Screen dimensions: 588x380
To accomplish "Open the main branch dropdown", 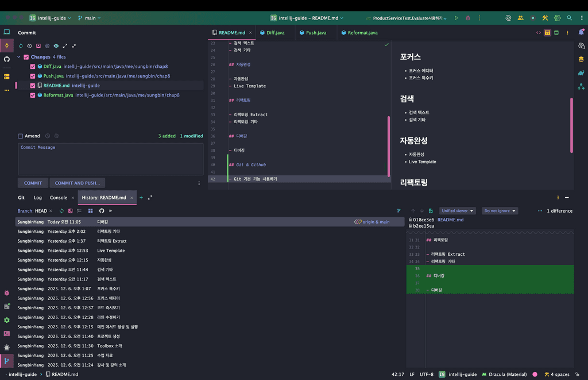I will coord(90,18).
